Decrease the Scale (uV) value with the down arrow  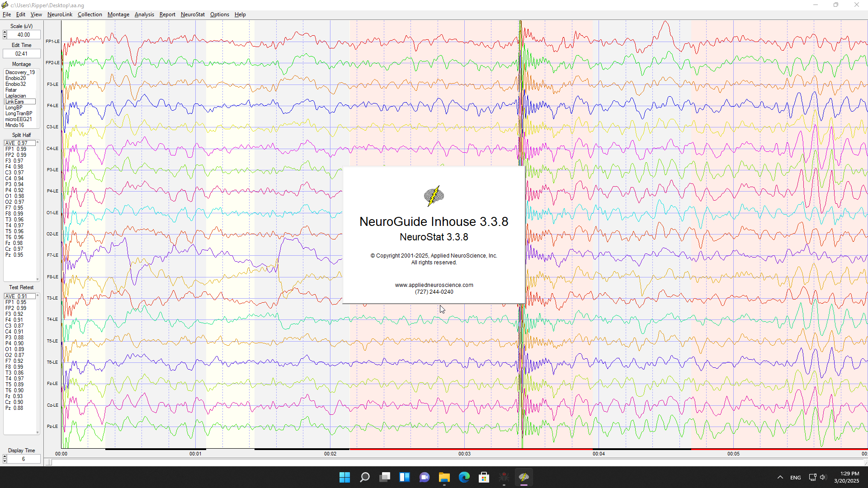click(5, 37)
